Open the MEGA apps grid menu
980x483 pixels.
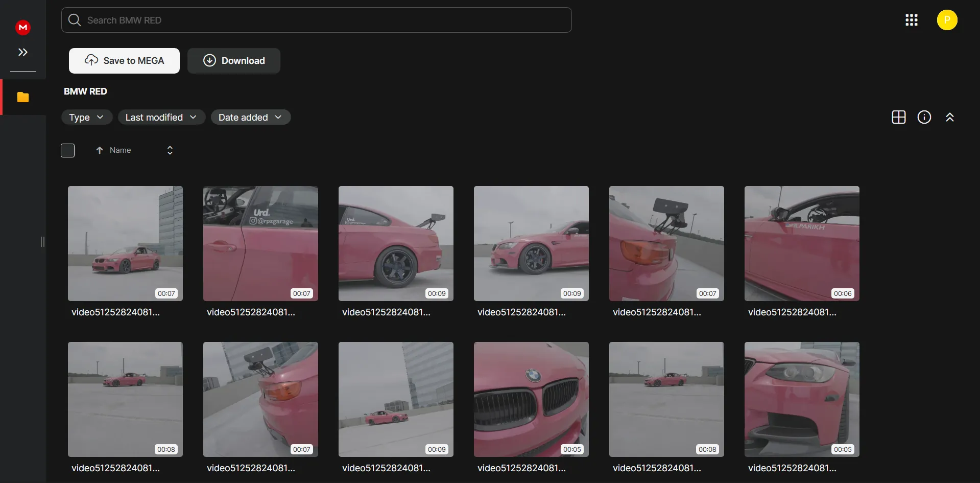[x=912, y=20]
